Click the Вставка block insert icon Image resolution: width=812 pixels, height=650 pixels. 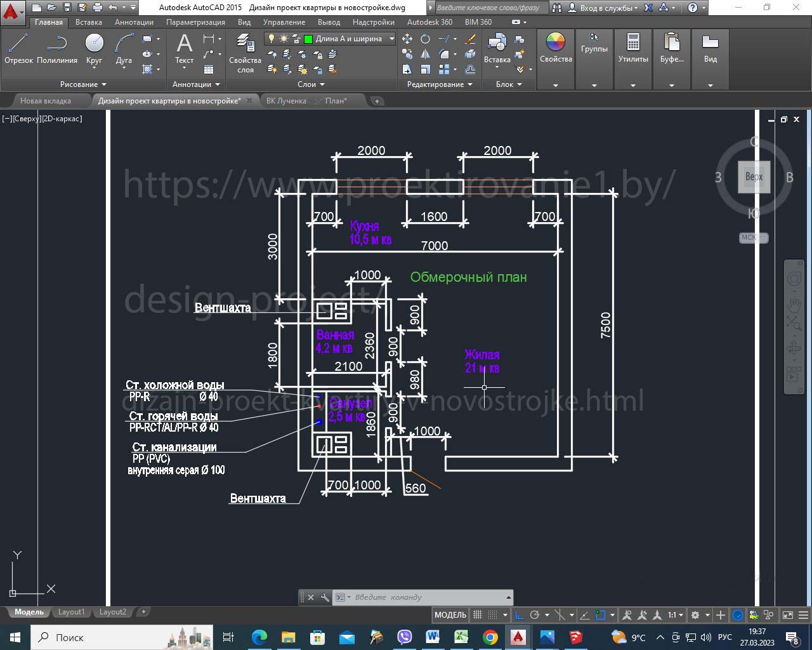pos(497,48)
